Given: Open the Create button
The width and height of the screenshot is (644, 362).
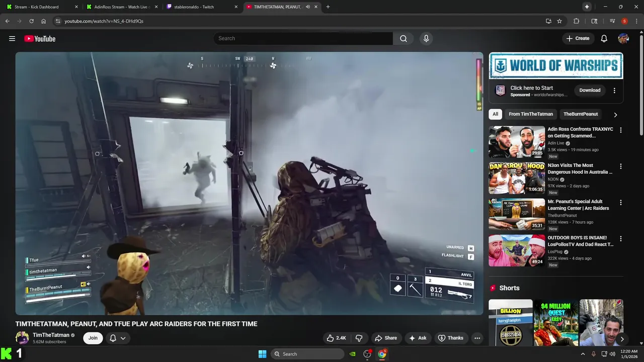Looking at the screenshot, I should (578, 38).
